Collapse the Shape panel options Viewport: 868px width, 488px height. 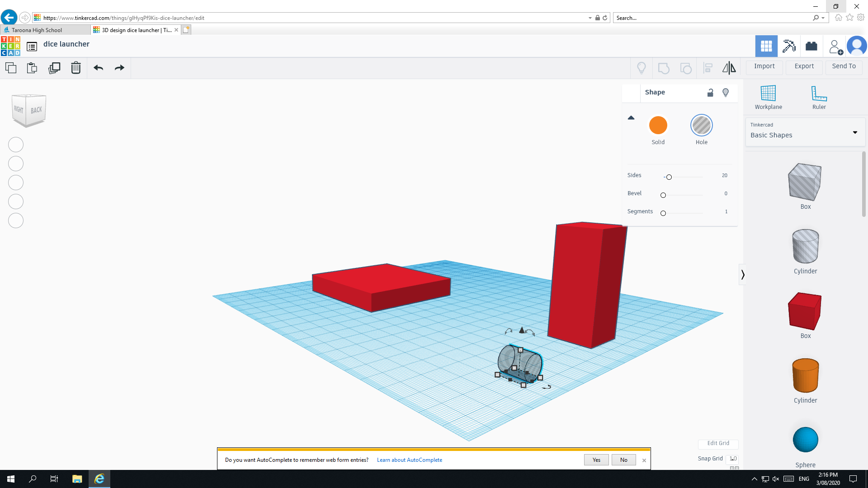pyautogui.click(x=631, y=117)
